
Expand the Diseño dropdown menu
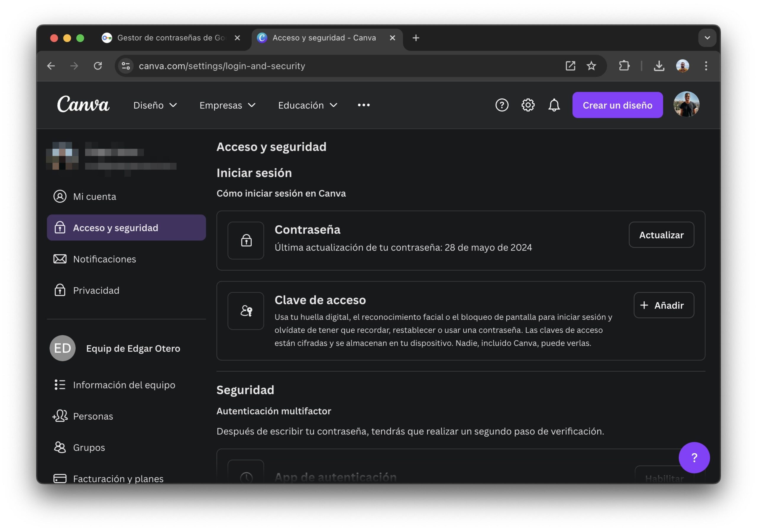click(x=155, y=105)
